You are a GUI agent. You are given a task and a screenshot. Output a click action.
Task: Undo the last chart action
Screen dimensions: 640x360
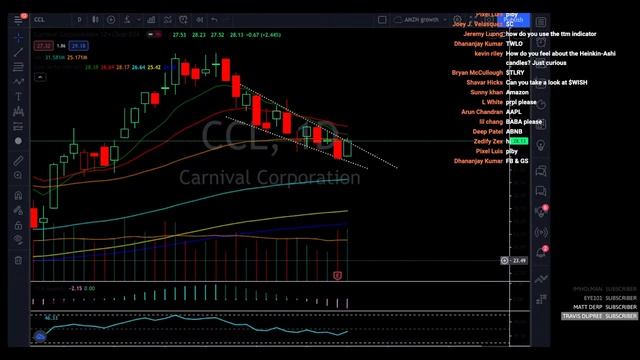click(x=214, y=20)
